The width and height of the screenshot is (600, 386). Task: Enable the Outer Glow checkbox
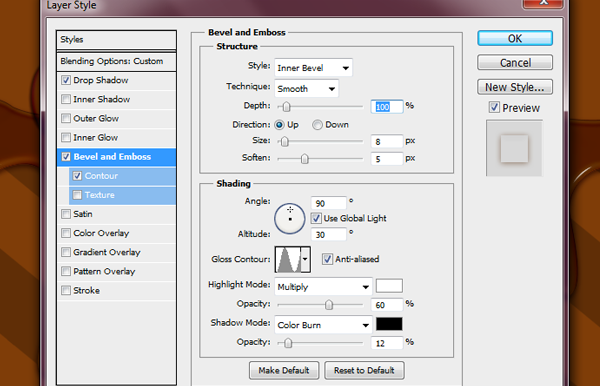coord(66,118)
